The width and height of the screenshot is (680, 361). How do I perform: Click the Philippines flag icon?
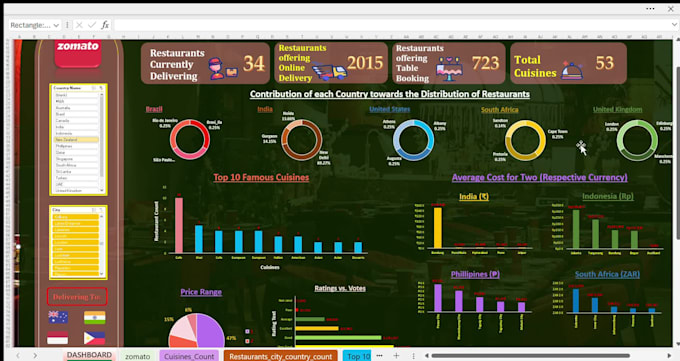pos(94,338)
